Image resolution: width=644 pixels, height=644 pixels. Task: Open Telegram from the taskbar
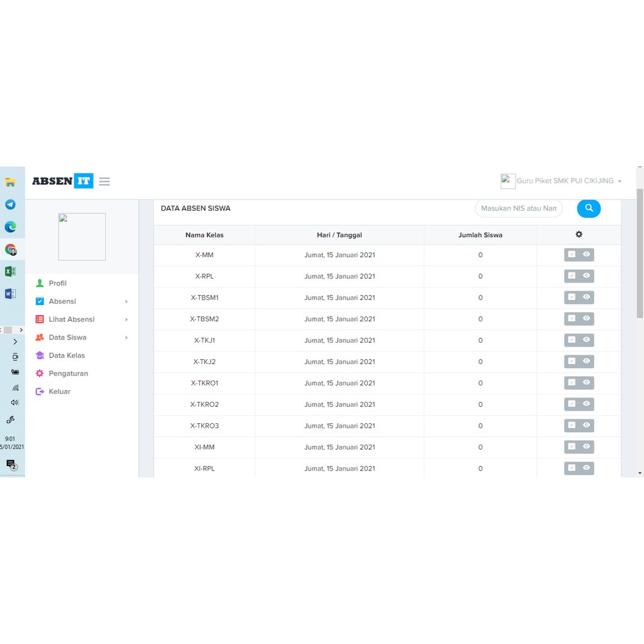tap(10, 204)
